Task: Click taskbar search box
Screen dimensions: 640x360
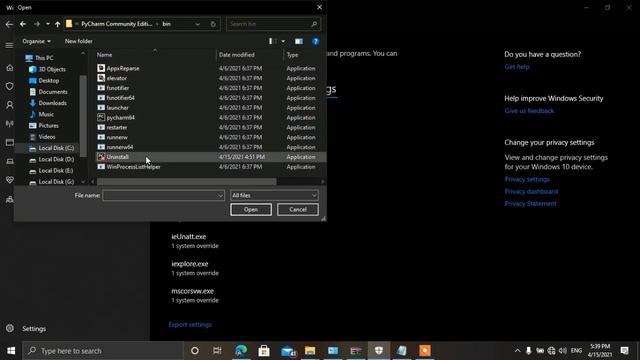Action: click(103, 351)
